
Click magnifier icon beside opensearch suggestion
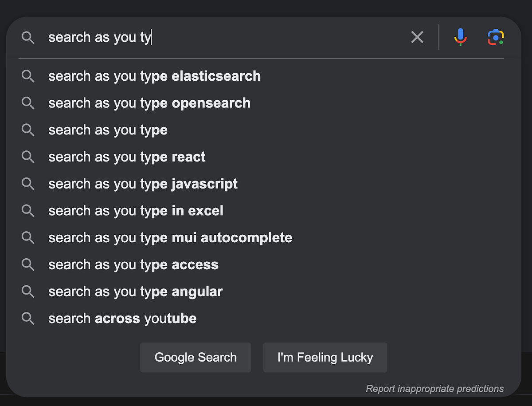coord(28,103)
